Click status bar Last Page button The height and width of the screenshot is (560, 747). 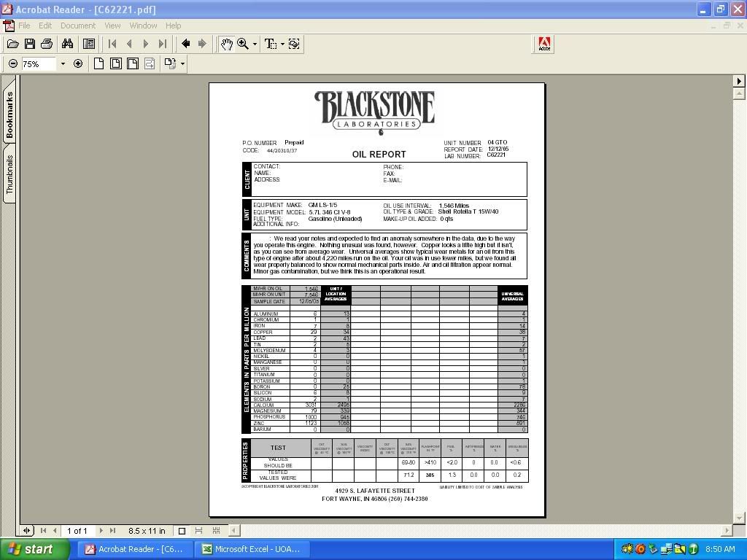tap(112, 531)
